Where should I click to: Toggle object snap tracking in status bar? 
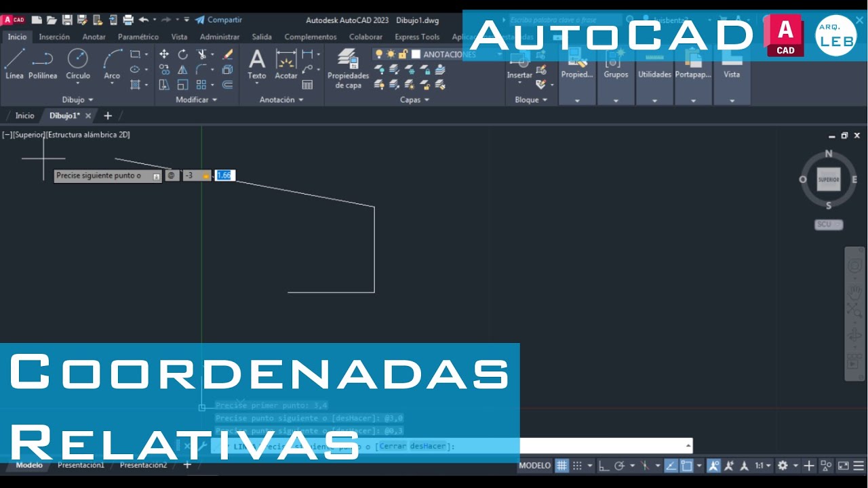(671, 466)
